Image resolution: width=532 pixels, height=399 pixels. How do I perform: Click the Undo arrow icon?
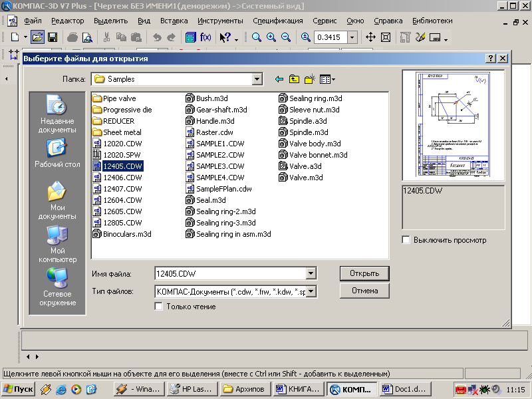tap(157, 37)
